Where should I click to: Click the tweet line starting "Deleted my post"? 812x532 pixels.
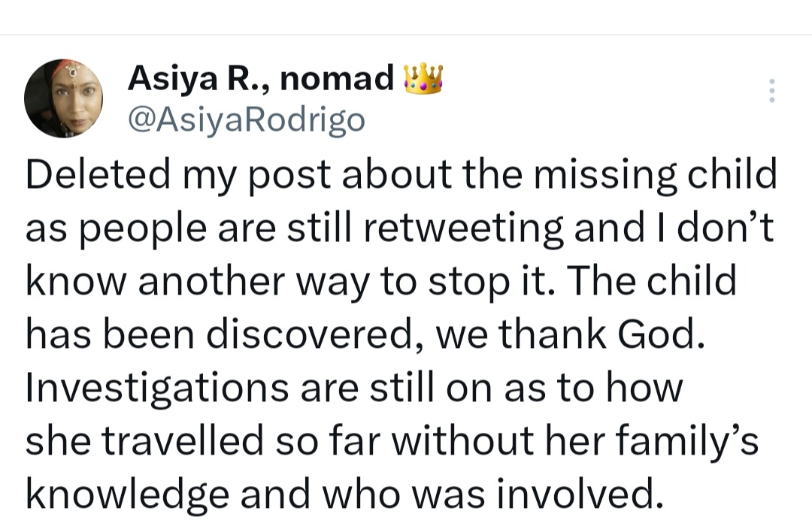pyautogui.click(x=401, y=175)
